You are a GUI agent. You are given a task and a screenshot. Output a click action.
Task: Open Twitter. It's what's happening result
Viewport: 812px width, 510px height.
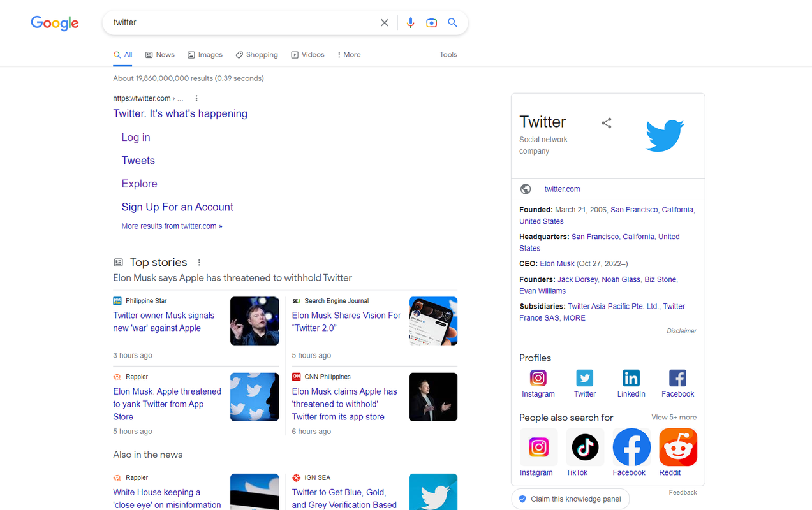pos(181,113)
